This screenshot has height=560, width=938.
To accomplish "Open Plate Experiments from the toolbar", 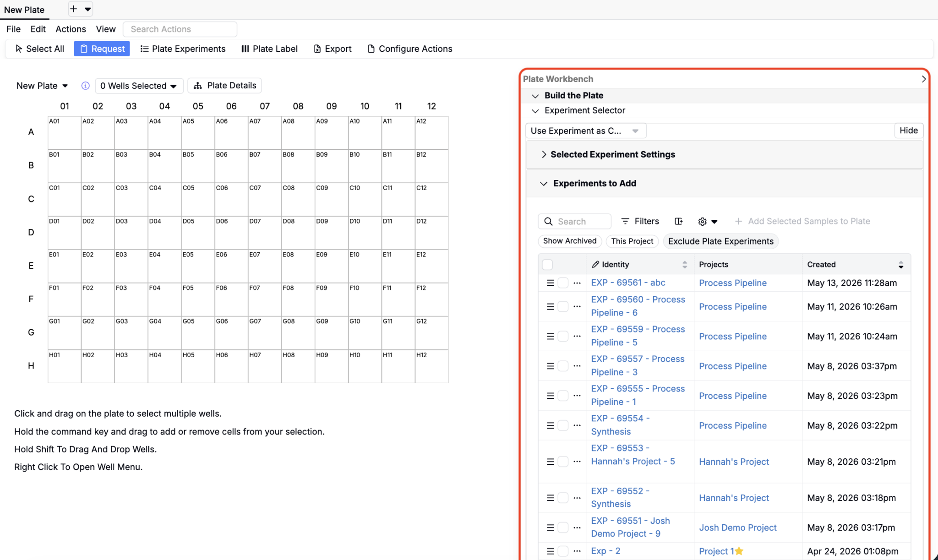I will [183, 49].
